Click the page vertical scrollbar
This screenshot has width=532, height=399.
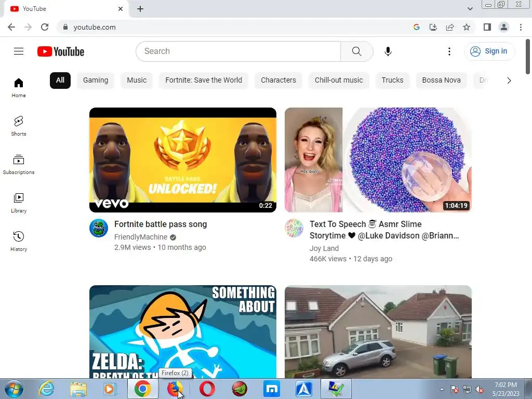point(528,57)
